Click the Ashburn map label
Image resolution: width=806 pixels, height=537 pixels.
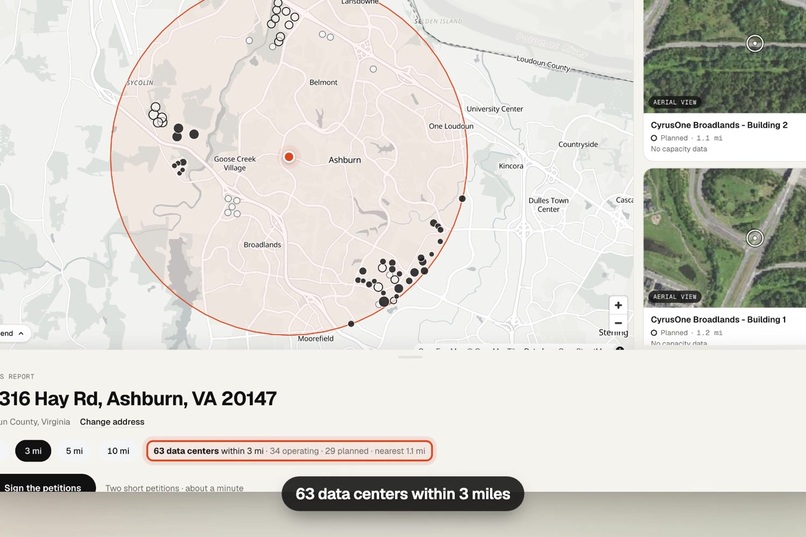pos(344,160)
